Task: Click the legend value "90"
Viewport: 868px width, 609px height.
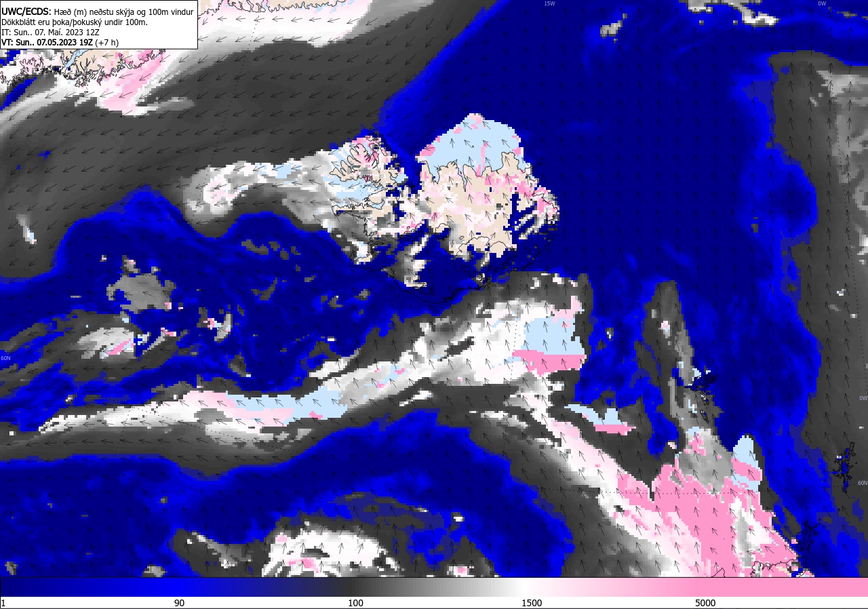Action: 179,603
